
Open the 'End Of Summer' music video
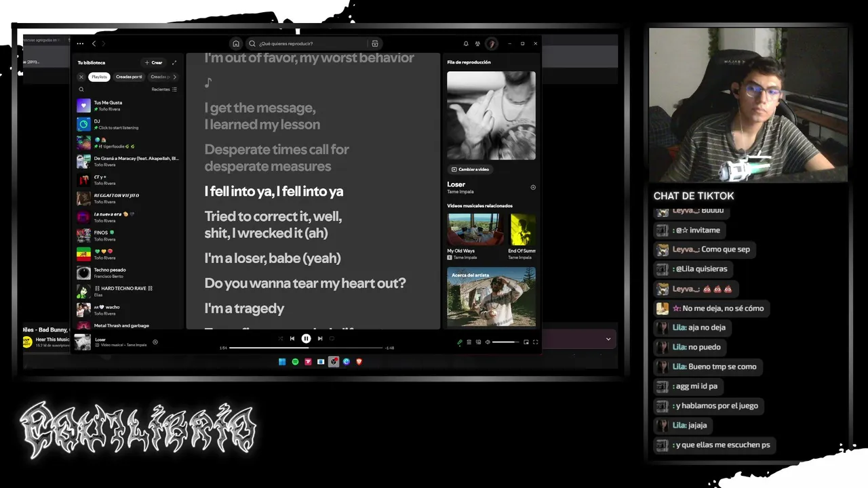[522, 237]
